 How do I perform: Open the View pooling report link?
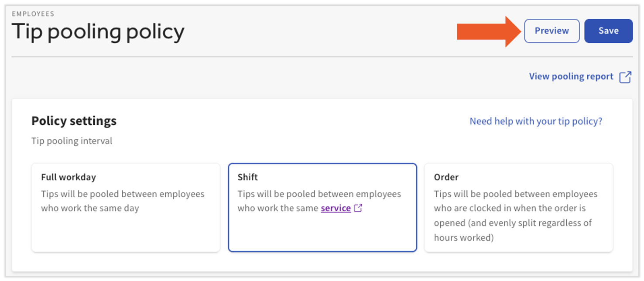[x=571, y=76]
